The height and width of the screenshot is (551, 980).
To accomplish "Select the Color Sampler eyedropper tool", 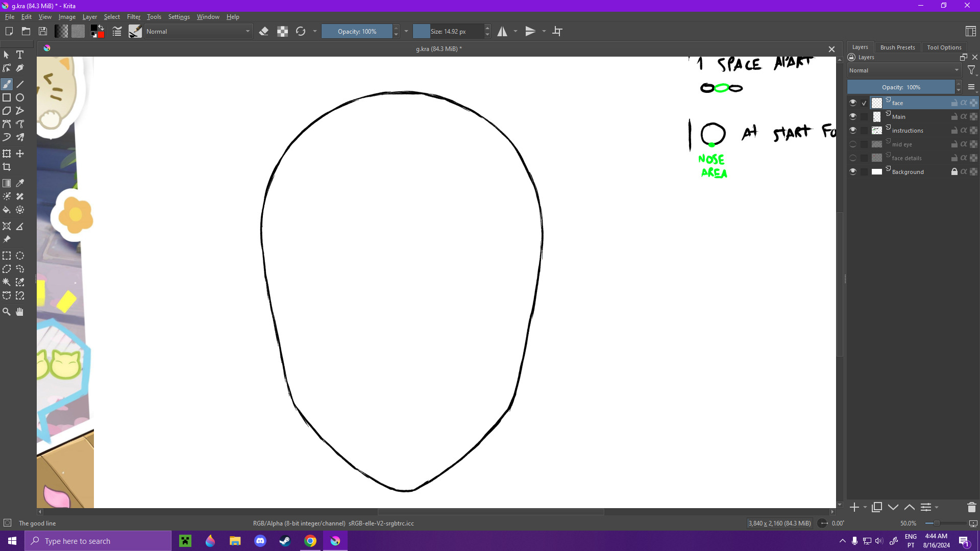I will coord(20,183).
